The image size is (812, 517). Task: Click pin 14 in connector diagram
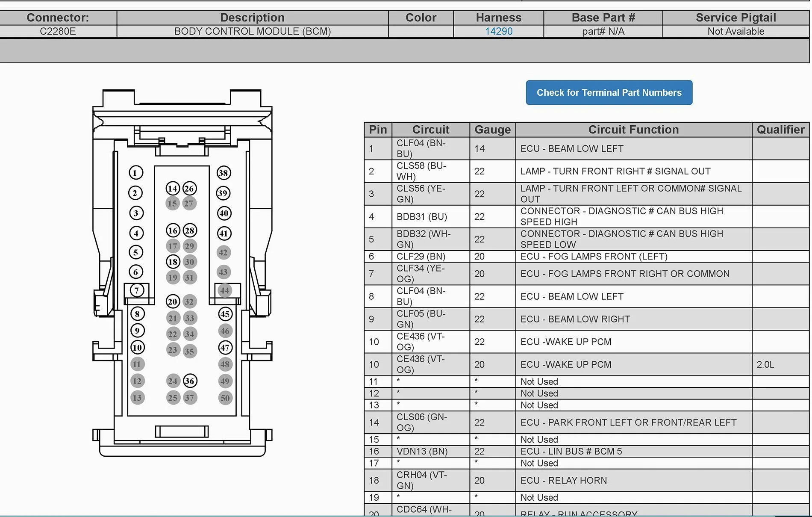click(x=173, y=189)
